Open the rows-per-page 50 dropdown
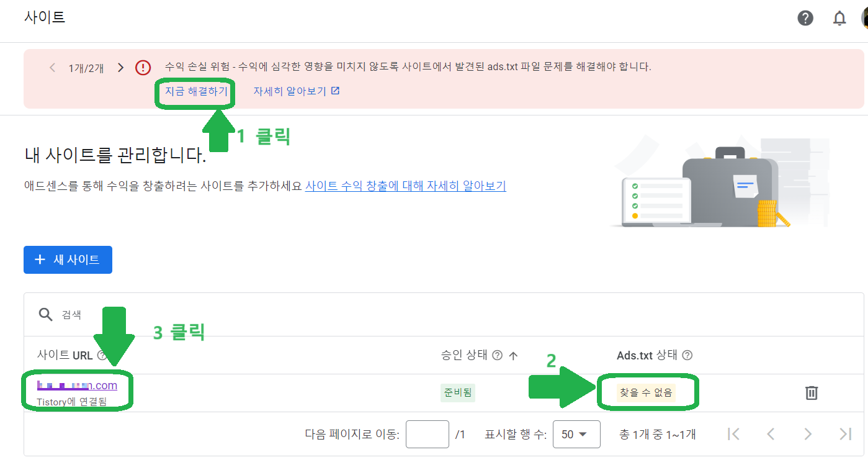 pyautogui.click(x=576, y=434)
